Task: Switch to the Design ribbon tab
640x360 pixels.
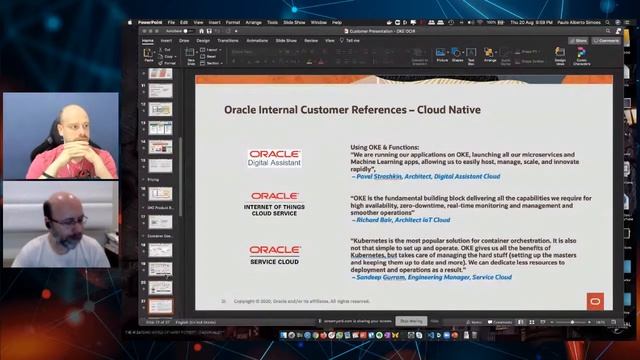Action: tap(203, 41)
